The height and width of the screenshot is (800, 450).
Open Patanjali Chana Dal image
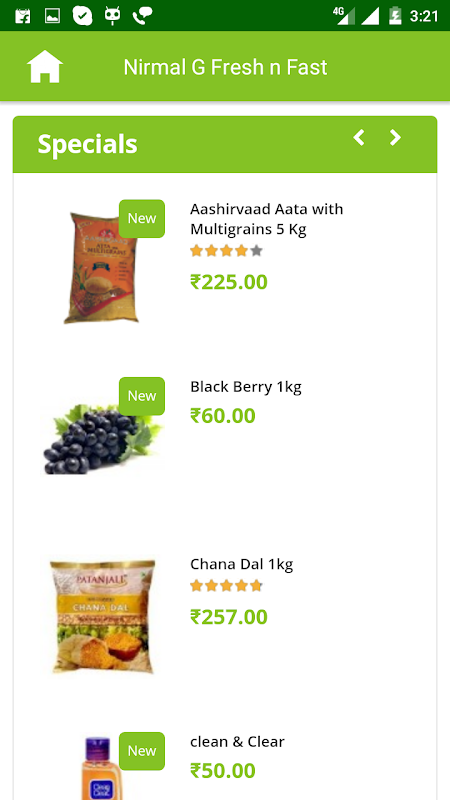103,617
